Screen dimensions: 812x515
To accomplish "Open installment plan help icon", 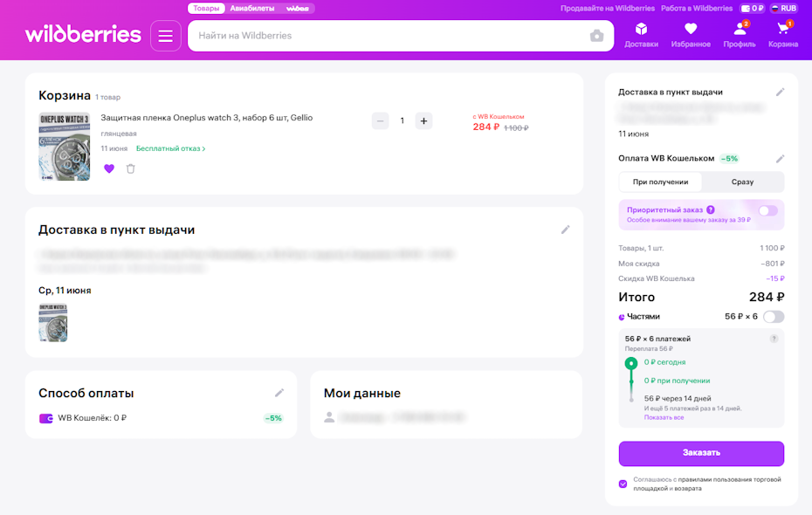I will 774,339.
